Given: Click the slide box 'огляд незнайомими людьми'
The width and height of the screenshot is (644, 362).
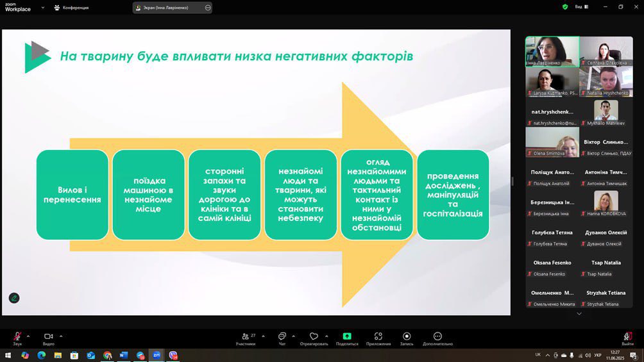Looking at the screenshot, I should [377, 195].
